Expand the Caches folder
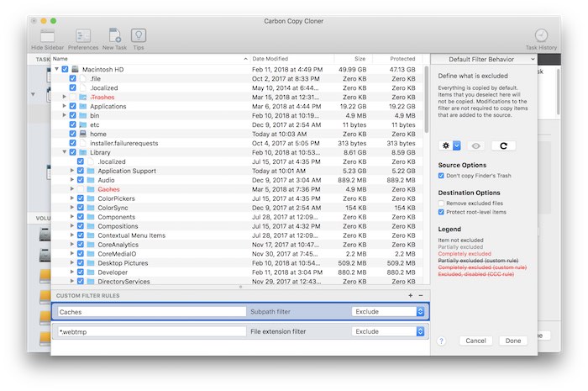The image size is (588, 391). [72, 188]
